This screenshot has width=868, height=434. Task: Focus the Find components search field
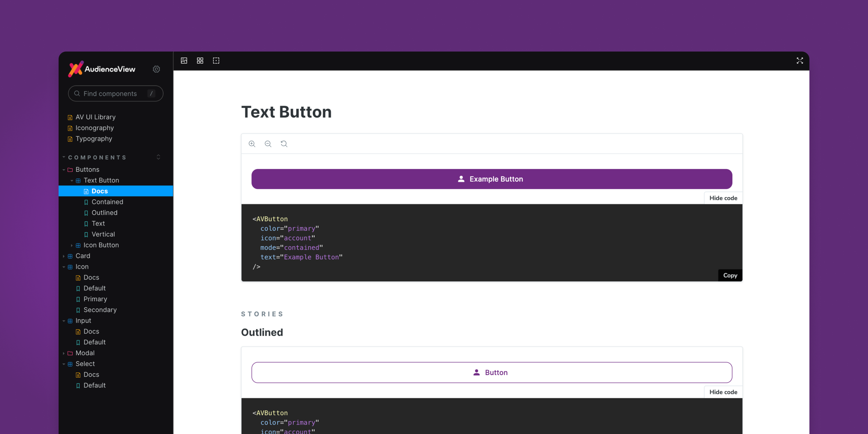click(x=115, y=93)
